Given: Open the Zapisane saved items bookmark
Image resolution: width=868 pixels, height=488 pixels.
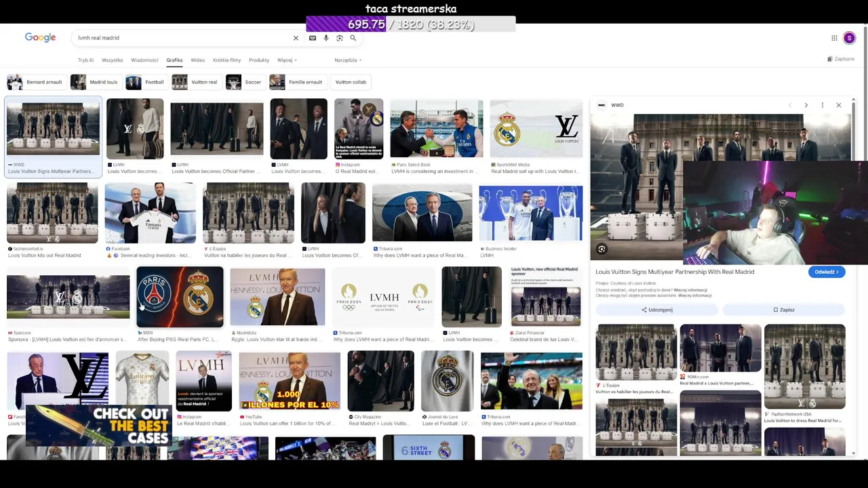Looking at the screenshot, I should click(841, 59).
